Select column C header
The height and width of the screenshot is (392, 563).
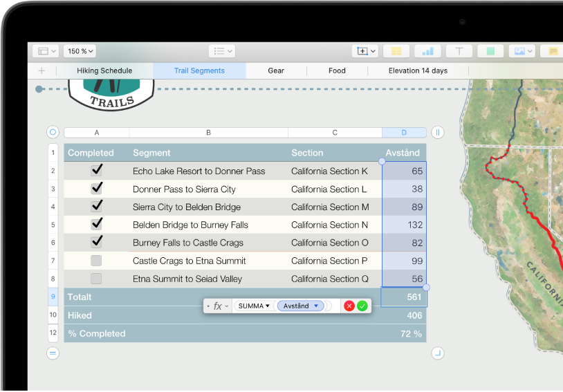tap(335, 133)
